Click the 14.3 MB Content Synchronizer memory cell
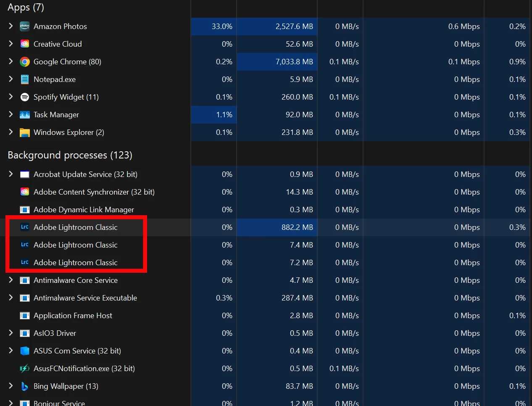This screenshot has height=406, width=532. [x=277, y=192]
